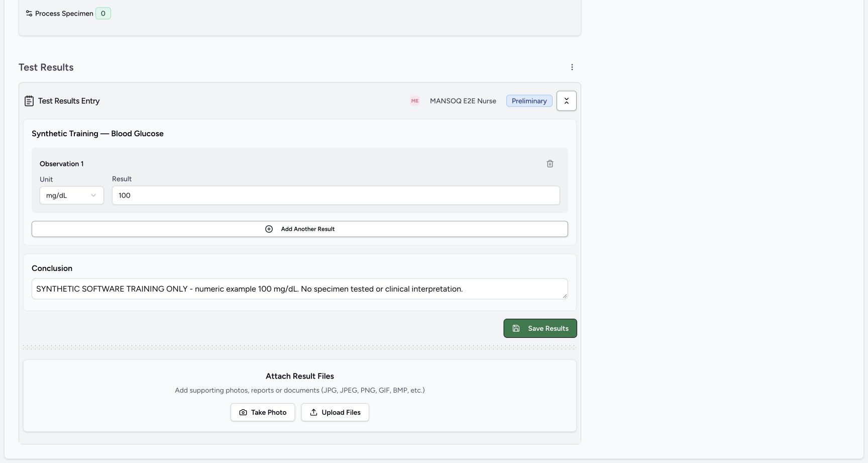Click the Observation 1 label

[62, 164]
